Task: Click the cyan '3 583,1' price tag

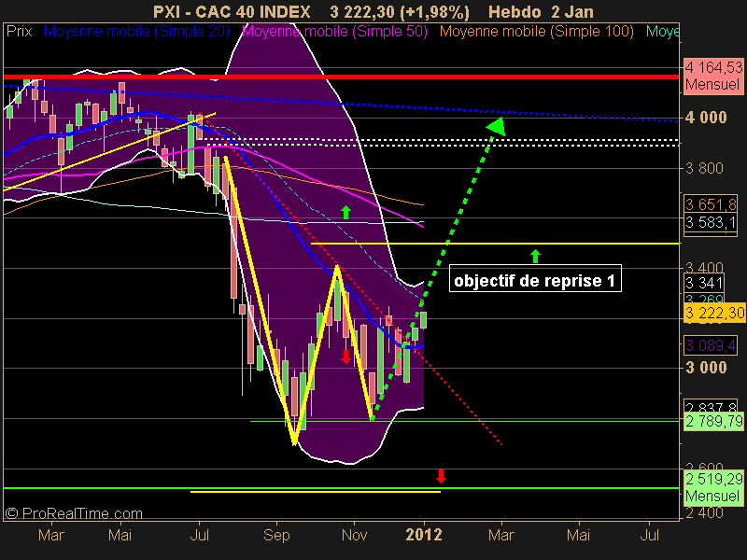Action: point(711,222)
